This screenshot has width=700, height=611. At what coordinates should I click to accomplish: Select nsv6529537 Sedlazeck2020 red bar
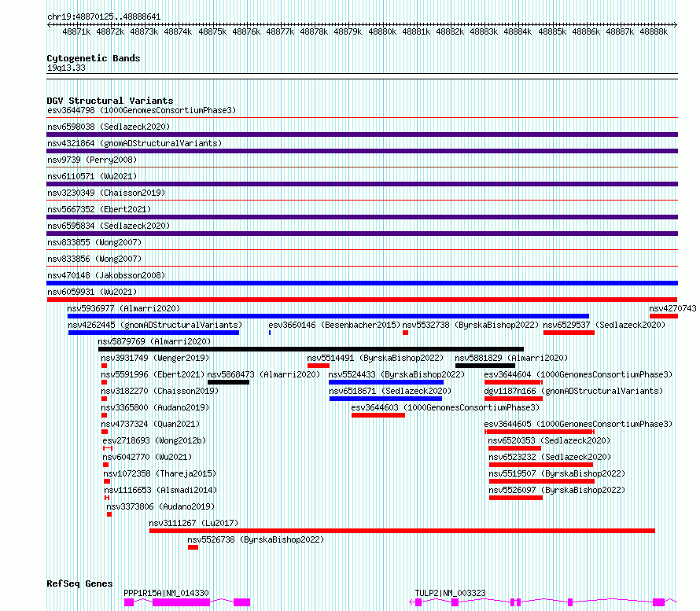569,333
